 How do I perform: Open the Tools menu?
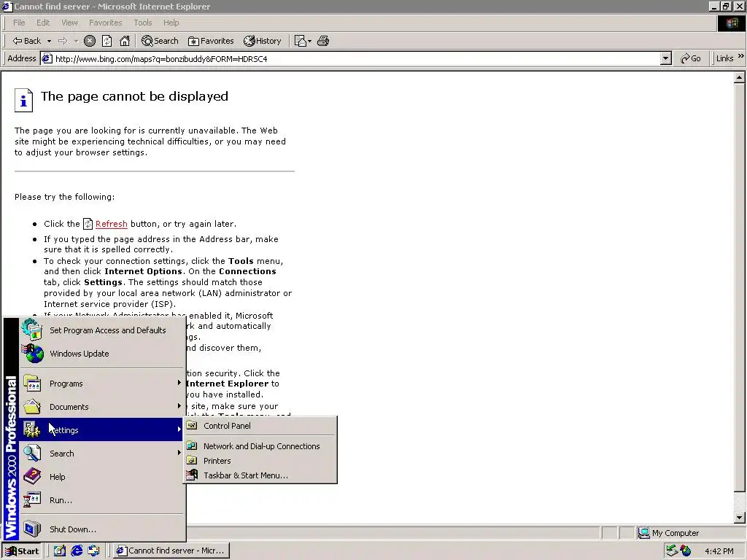point(142,23)
